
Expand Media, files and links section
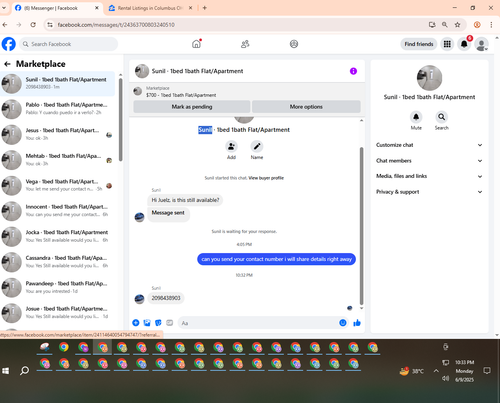pos(429,176)
